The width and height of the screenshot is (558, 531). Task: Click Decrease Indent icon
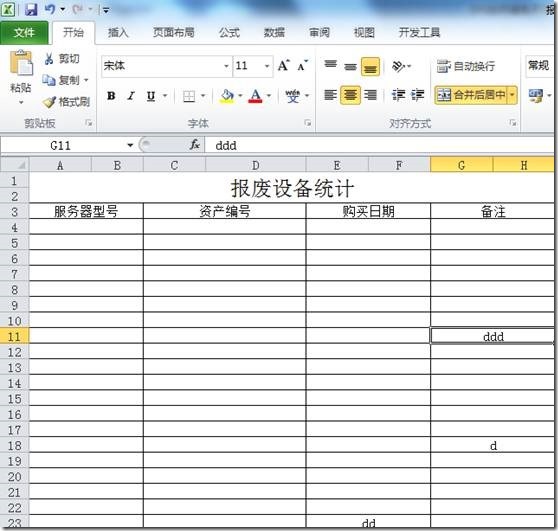(x=398, y=95)
